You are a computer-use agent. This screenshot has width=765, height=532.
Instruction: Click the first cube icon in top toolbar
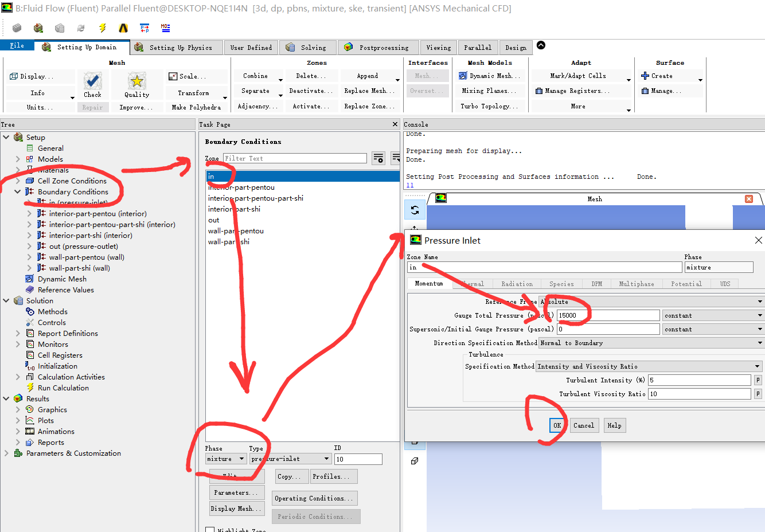coord(17,28)
